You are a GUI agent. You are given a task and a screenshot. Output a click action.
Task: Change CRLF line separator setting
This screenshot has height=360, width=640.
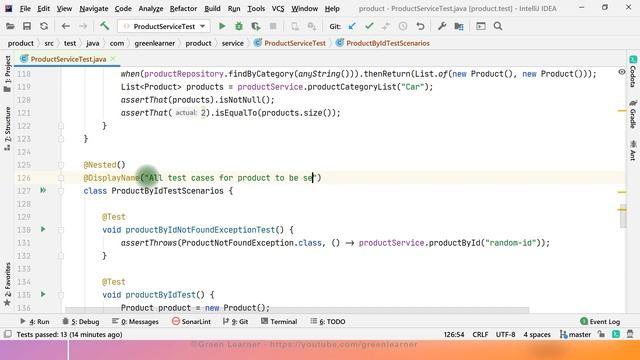pos(480,334)
